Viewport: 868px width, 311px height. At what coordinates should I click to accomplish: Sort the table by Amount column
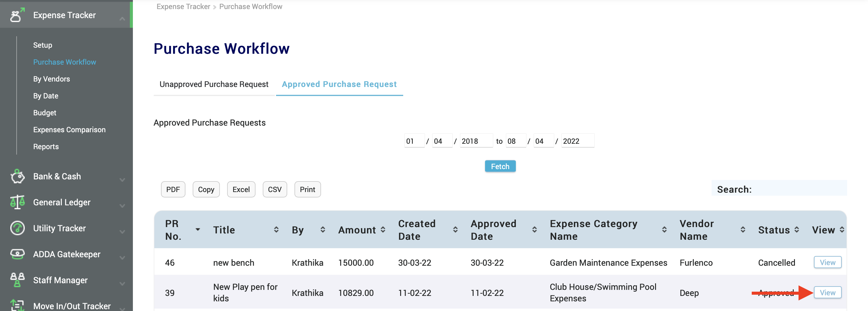tap(383, 229)
